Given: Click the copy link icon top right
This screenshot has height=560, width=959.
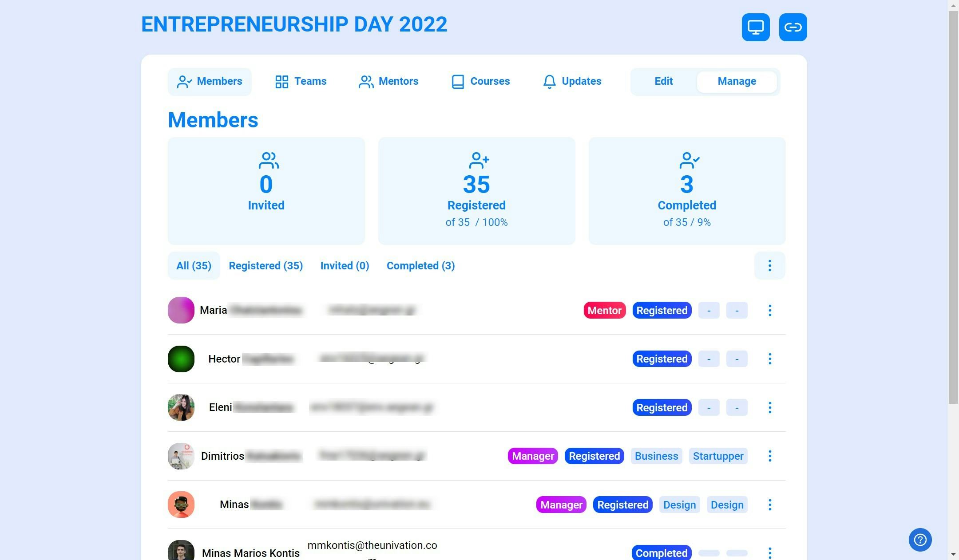Looking at the screenshot, I should (x=793, y=27).
